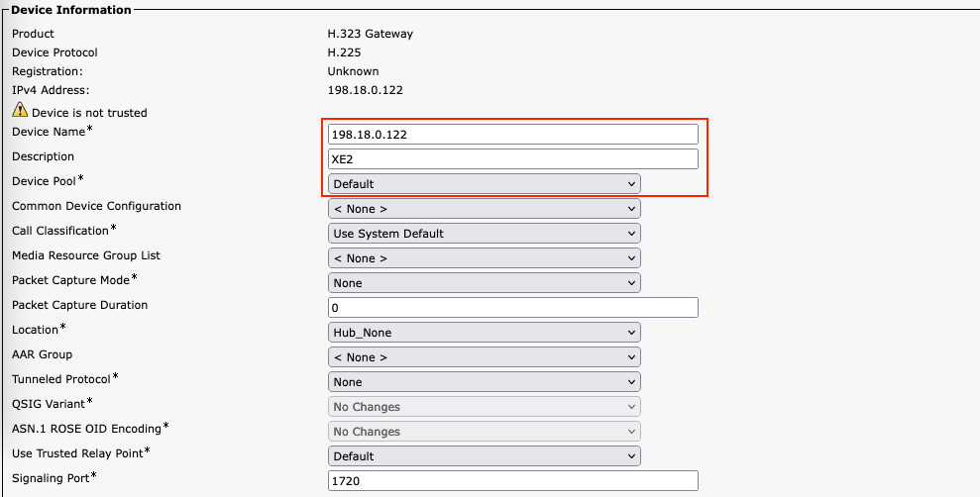Image resolution: width=980 pixels, height=497 pixels.
Task: Click the ASN.1 ROSE OID Encoding dropdown
Action: pyautogui.click(x=484, y=432)
